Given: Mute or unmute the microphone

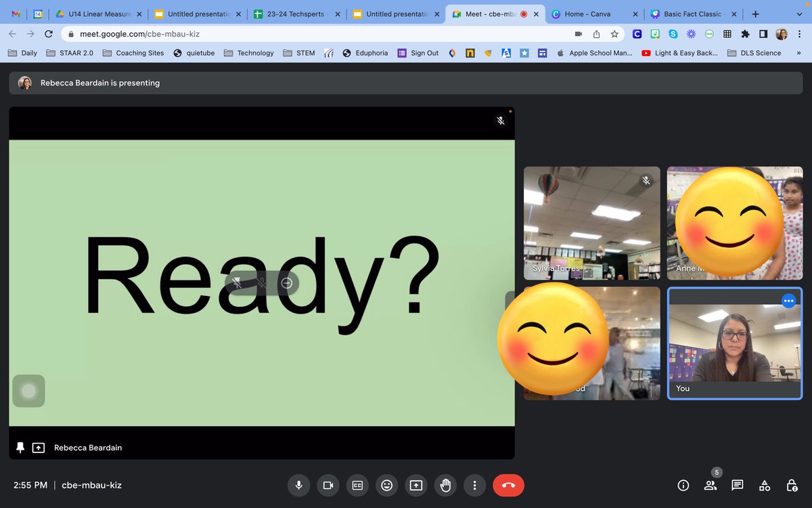Looking at the screenshot, I should (x=298, y=485).
